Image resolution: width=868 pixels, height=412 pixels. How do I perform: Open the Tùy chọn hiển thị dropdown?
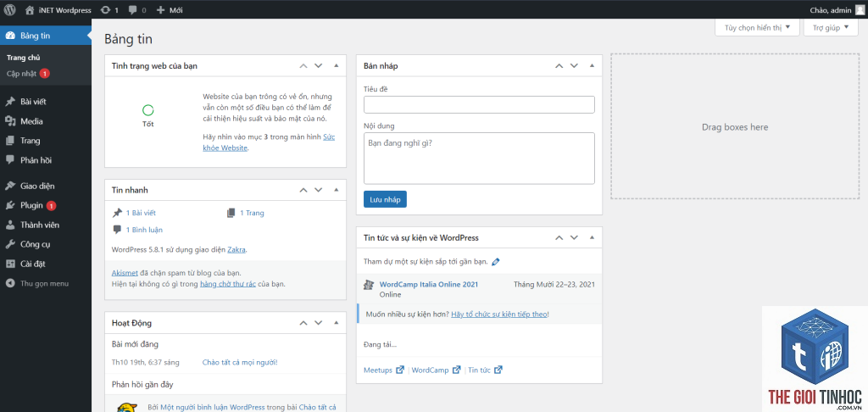pos(757,27)
